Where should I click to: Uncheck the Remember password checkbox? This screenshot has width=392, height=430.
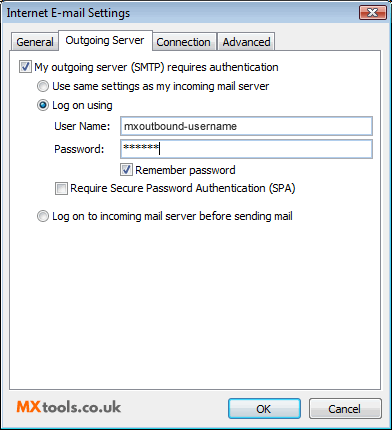pos(126,170)
